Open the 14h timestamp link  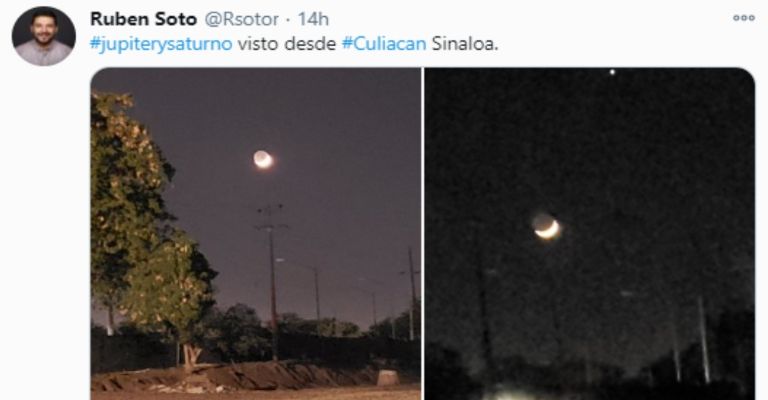tap(313, 19)
